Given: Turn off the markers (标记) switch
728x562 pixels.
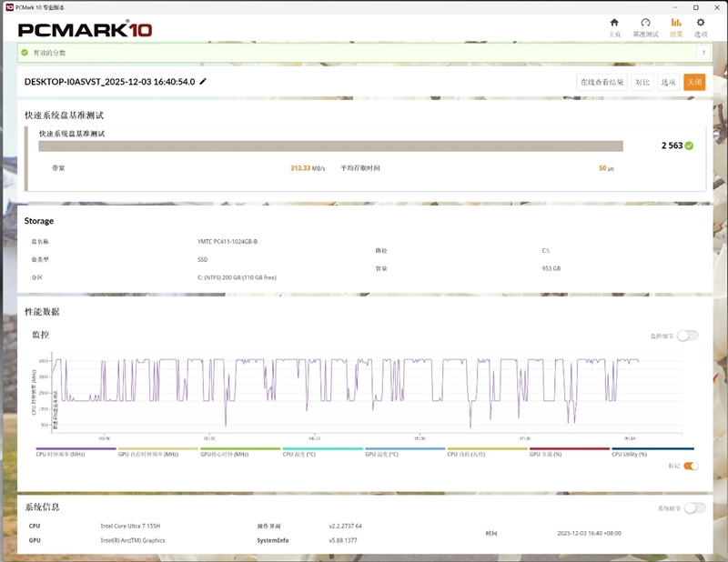Looking at the screenshot, I should [x=691, y=466].
